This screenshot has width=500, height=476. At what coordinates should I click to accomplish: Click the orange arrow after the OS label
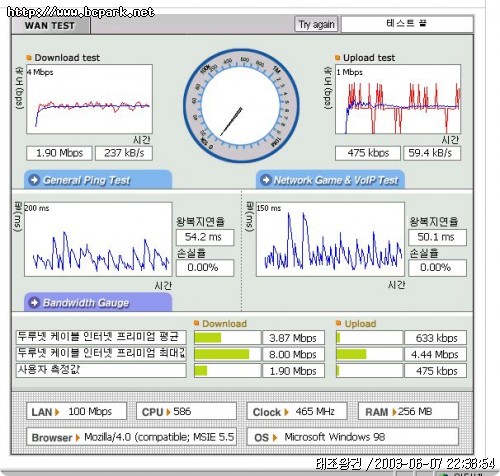[x=275, y=437]
